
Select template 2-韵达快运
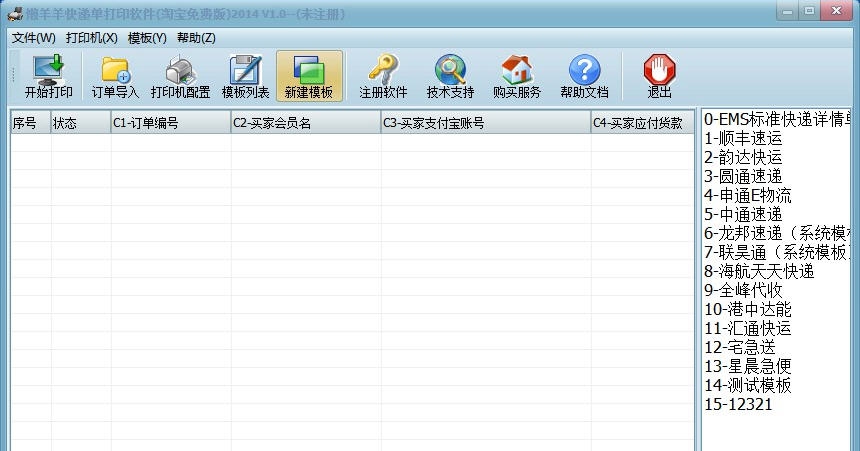click(x=743, y=157)
